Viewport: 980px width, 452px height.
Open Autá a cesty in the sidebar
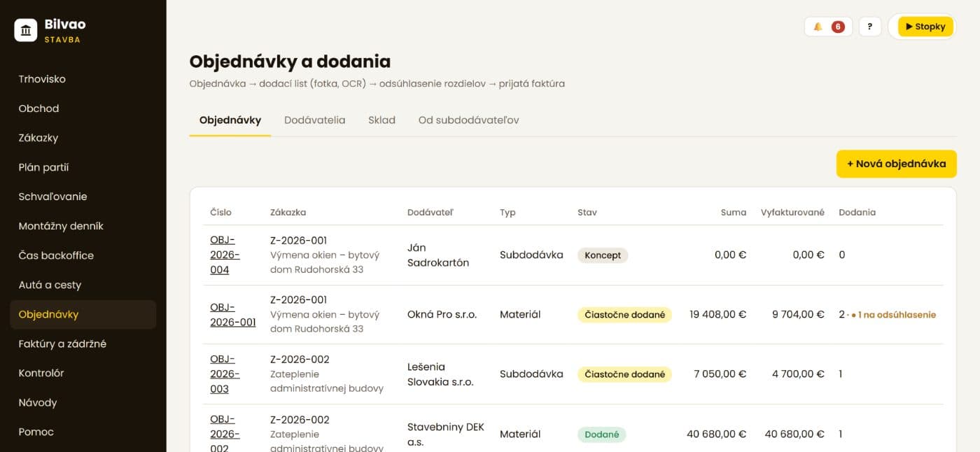click(83, 285)
